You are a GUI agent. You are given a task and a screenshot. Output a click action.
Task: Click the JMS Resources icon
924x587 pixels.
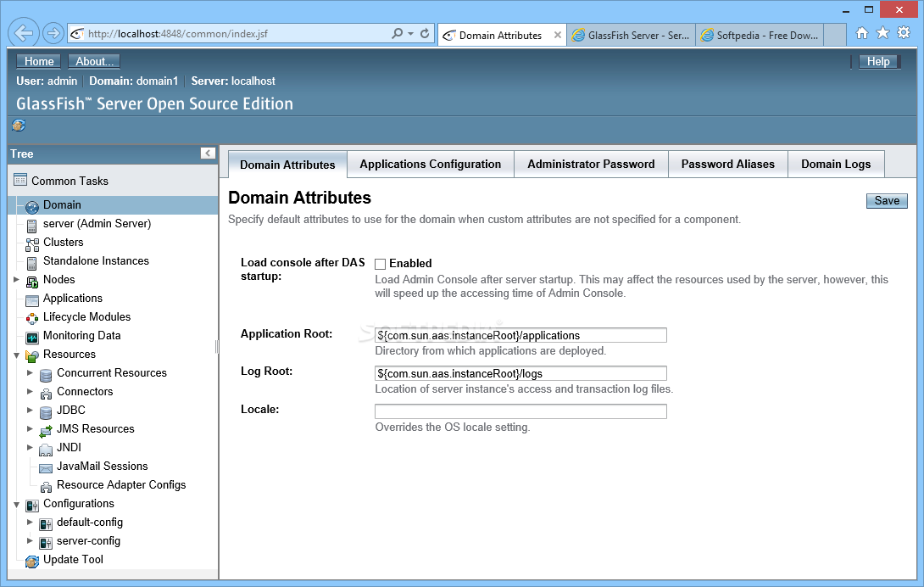[46, 431]
